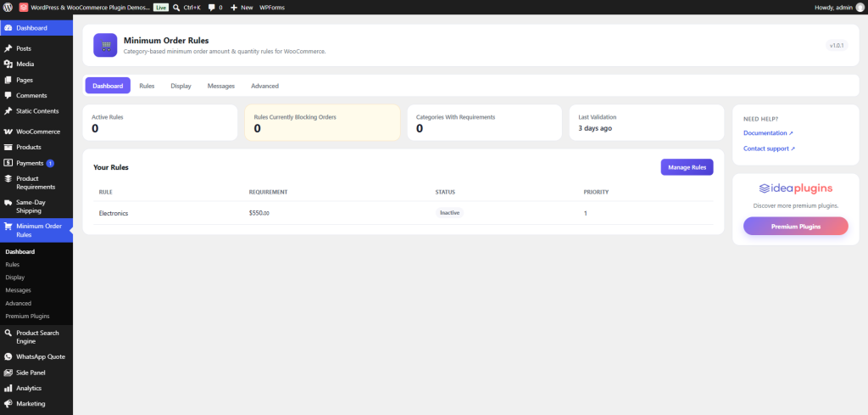Image resolution: width=868 pixels, height=415 pixels.
Task: Click the Product Requirements layers icon
Action: 8,178
